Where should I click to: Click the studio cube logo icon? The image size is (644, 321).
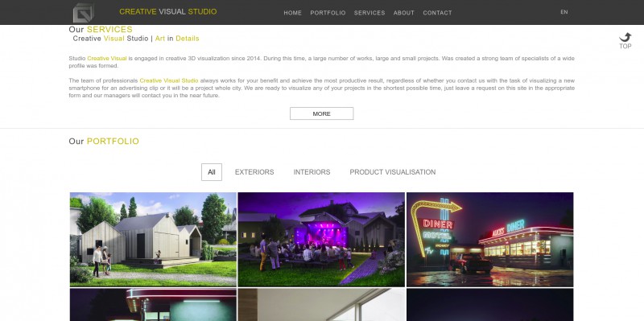coord(84,12)
